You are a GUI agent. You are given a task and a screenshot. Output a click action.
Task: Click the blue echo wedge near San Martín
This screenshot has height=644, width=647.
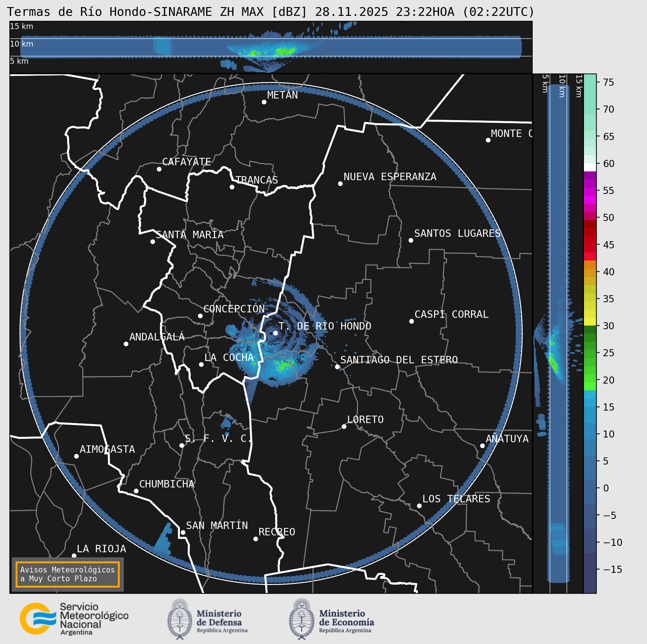point(163,539)
